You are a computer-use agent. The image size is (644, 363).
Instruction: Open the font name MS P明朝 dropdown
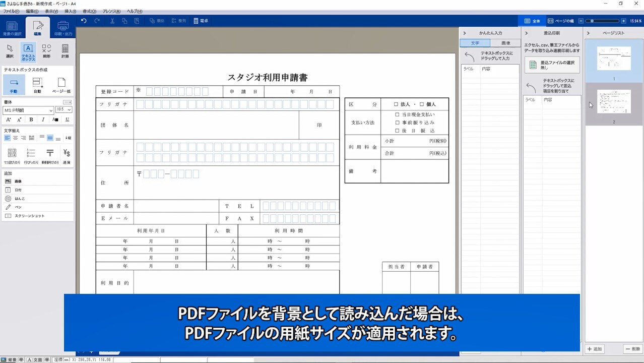(28, 110)
